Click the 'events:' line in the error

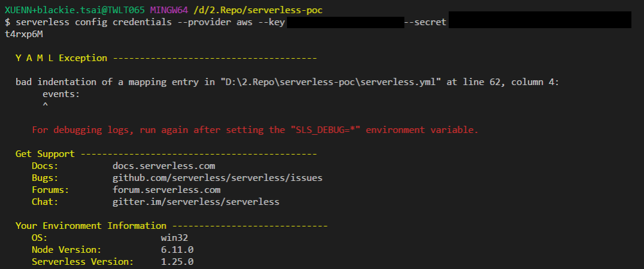(61, 94)
